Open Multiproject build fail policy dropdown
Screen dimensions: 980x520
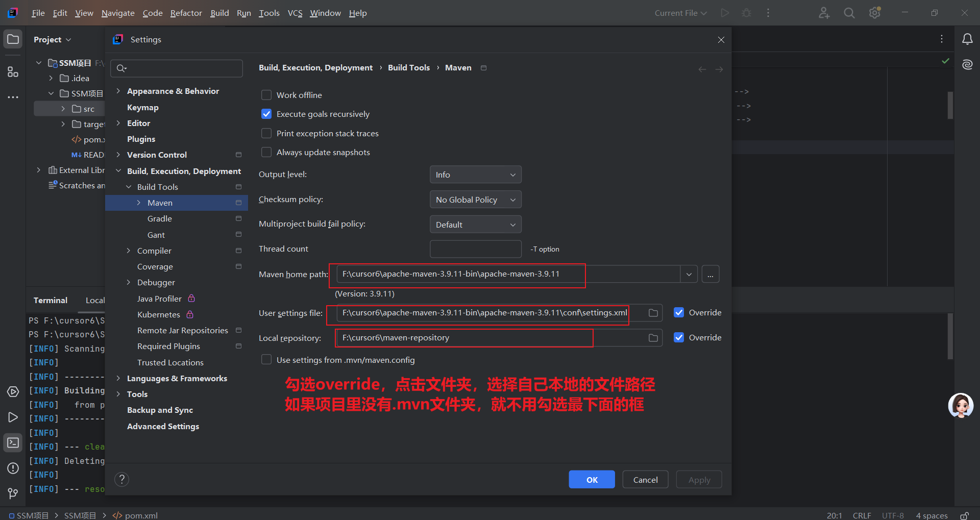tap(476, 225)
